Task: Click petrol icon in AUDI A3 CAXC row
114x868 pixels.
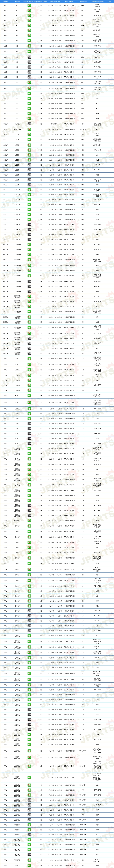Action: click(29, 5)
